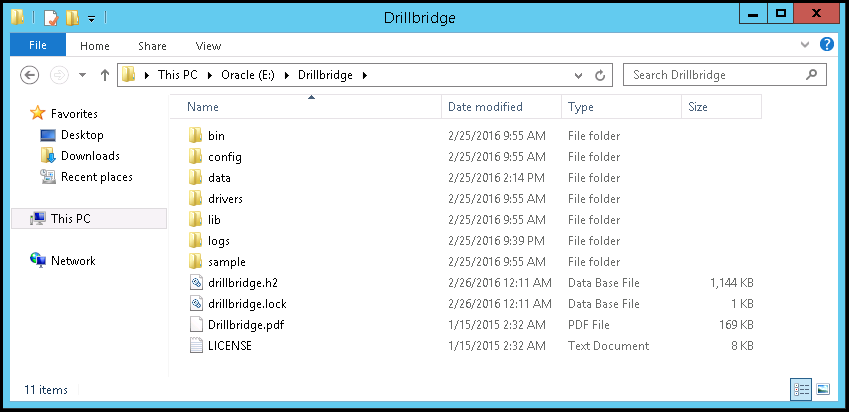The width and height of the screenshot is (849, 412).
Task: Click the 2/25/2016 9:39 PM date
Action: (x=497, y=241)
